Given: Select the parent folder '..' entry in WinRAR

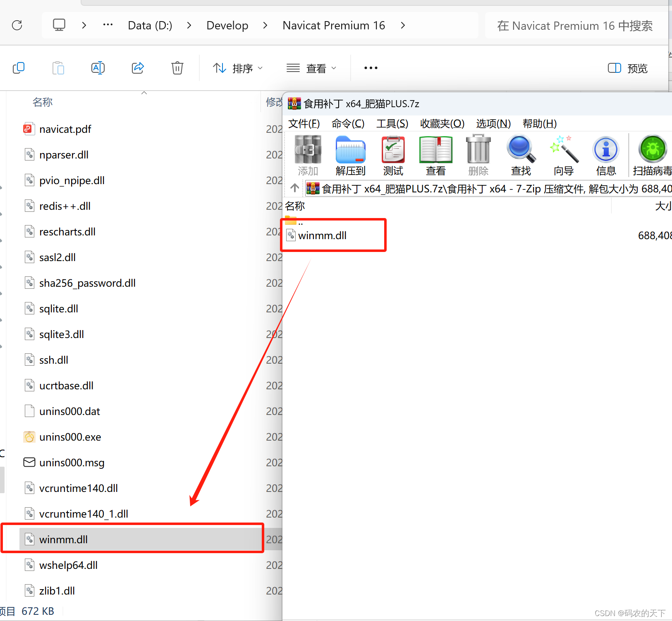Looking at the screenshot, I should click(294, 221).
